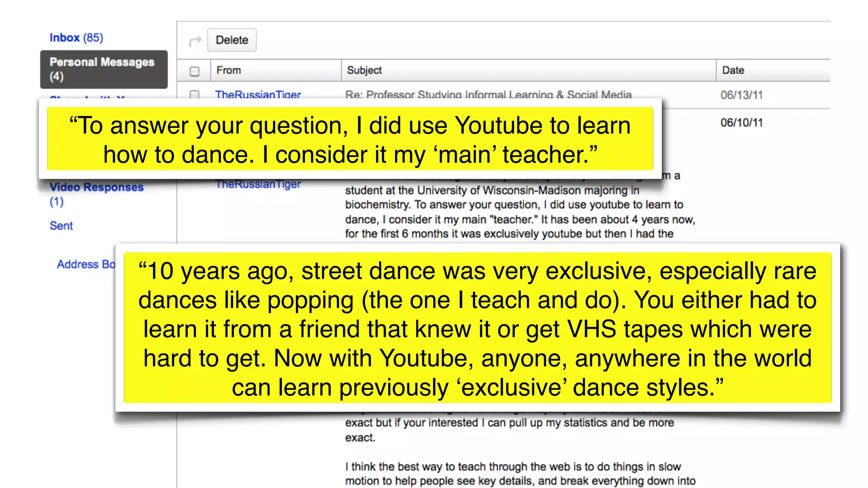Click the yellow quote about street dance exclusivity

tap(477, 328)
